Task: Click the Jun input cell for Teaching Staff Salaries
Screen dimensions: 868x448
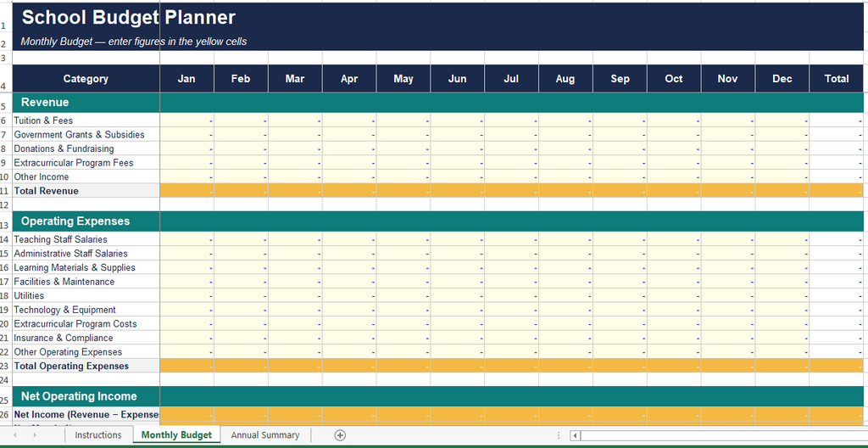Action: point(457,239)
